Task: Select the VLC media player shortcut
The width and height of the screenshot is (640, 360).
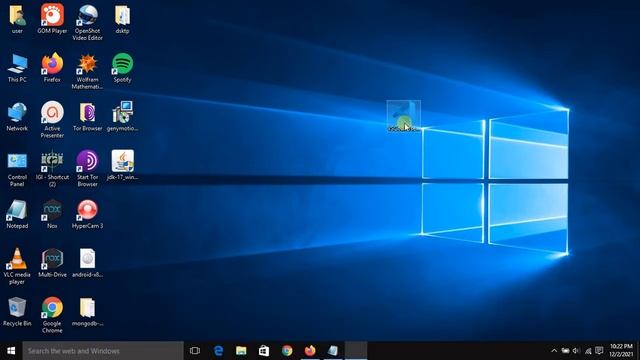Action: 17,267
